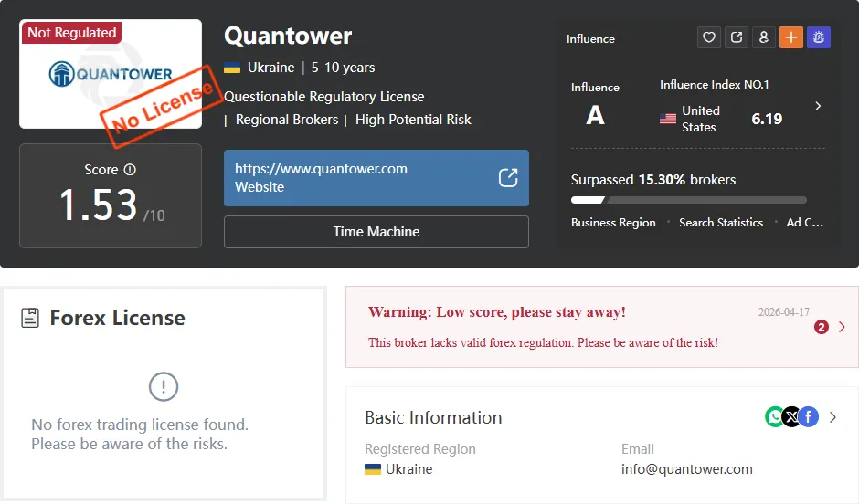
Task: Click the orange plus icon
Action: (791, 37)
